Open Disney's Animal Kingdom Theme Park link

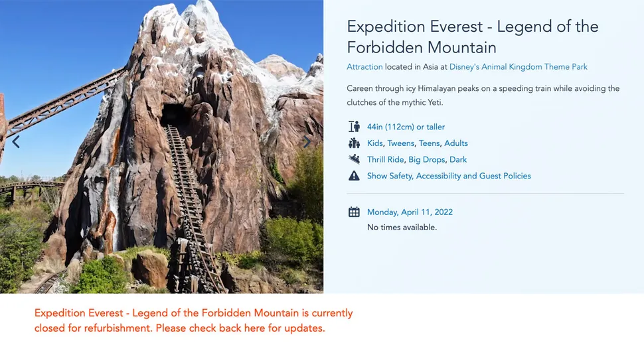pyautogui.click(x=518, y=67)
